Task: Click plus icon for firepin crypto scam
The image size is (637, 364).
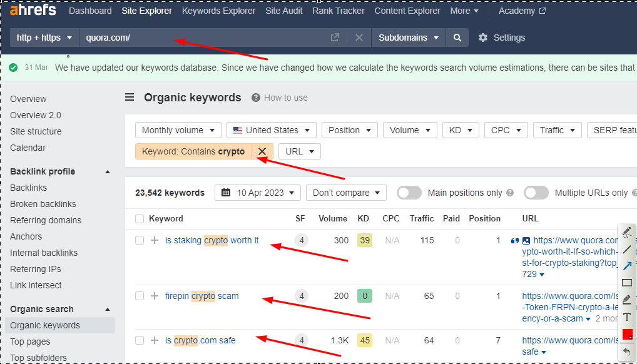Action: (x=155, y=296)
